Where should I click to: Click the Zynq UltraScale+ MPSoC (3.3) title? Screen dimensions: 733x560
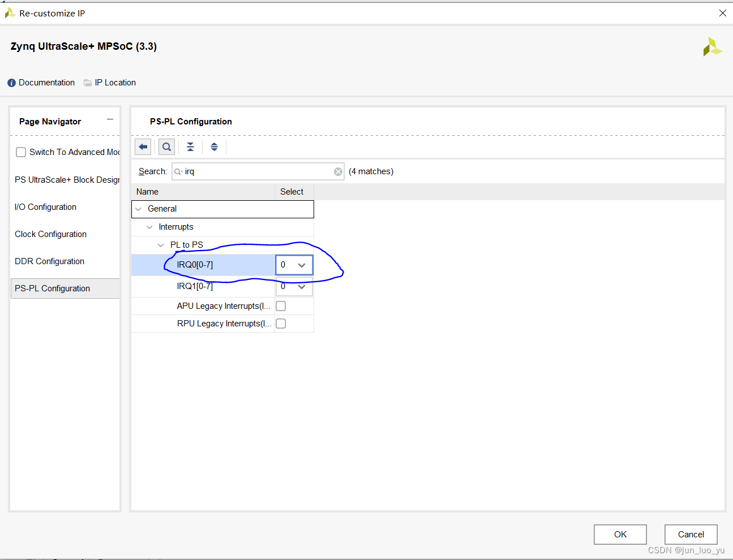tap(84, 46)
